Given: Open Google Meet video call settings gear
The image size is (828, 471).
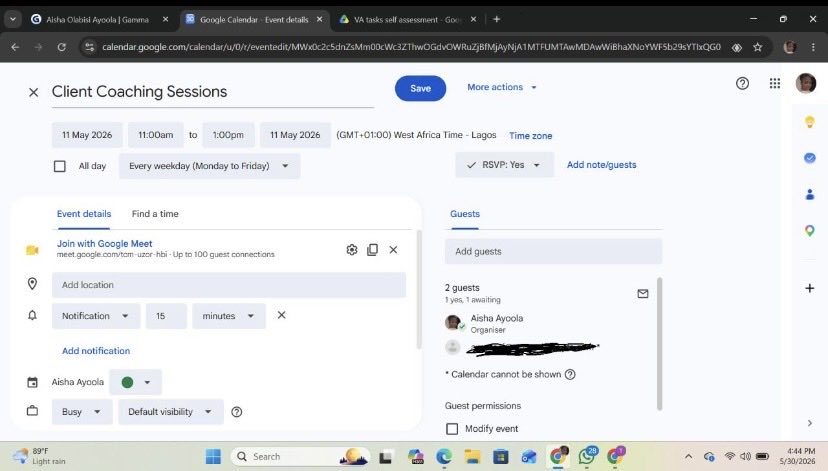Looking at the screenshot, I should [352, 250].
